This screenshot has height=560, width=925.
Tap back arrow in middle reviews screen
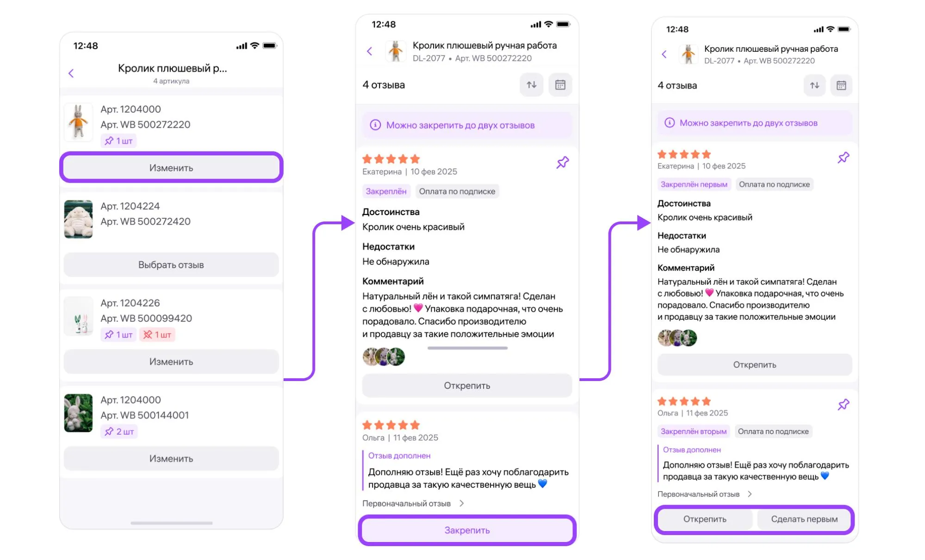[x=369, y=51]
